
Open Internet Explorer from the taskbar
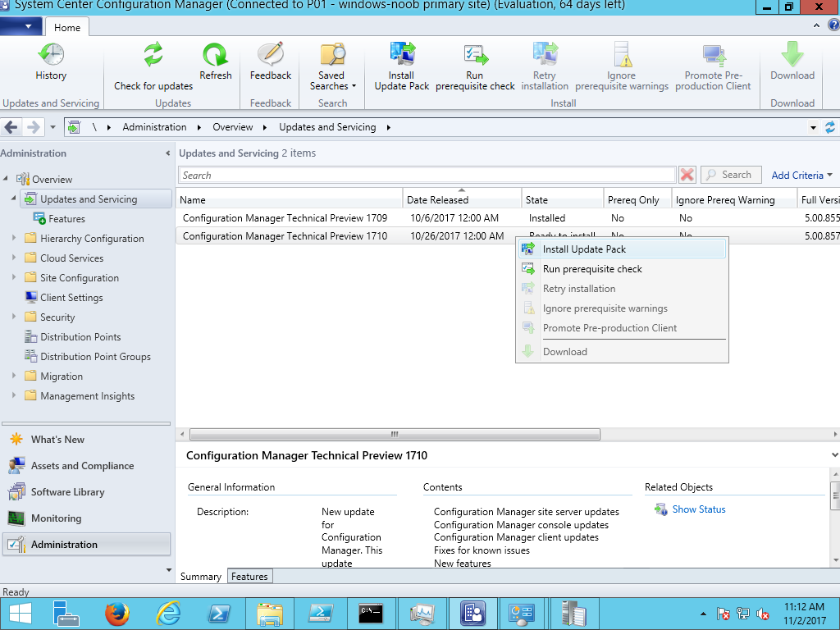(168, 614)
